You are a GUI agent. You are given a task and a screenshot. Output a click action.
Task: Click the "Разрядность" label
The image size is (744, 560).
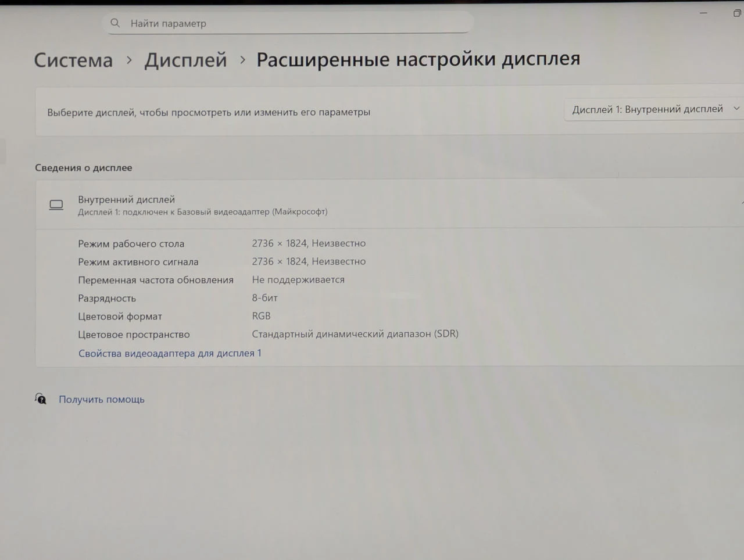click(107, 299)
